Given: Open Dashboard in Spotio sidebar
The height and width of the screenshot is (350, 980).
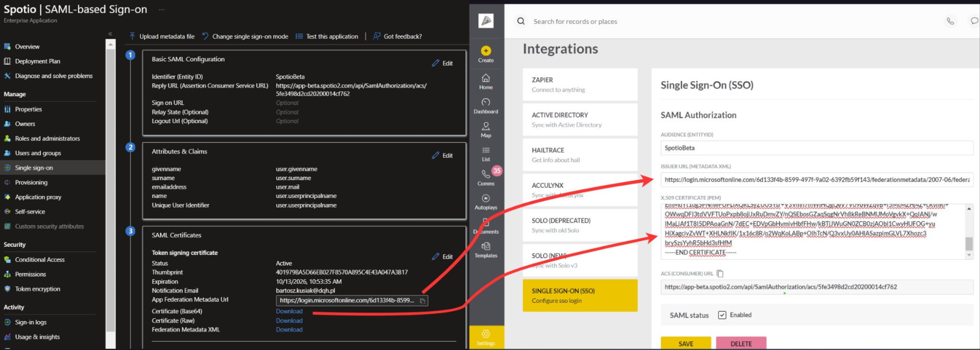Looking at the screenshot, I should [x=486, y=106].
